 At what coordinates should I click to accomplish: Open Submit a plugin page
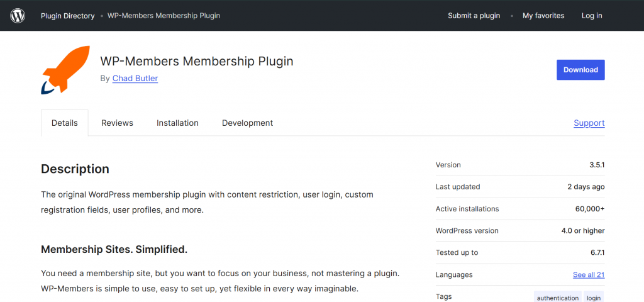[474, 16]
